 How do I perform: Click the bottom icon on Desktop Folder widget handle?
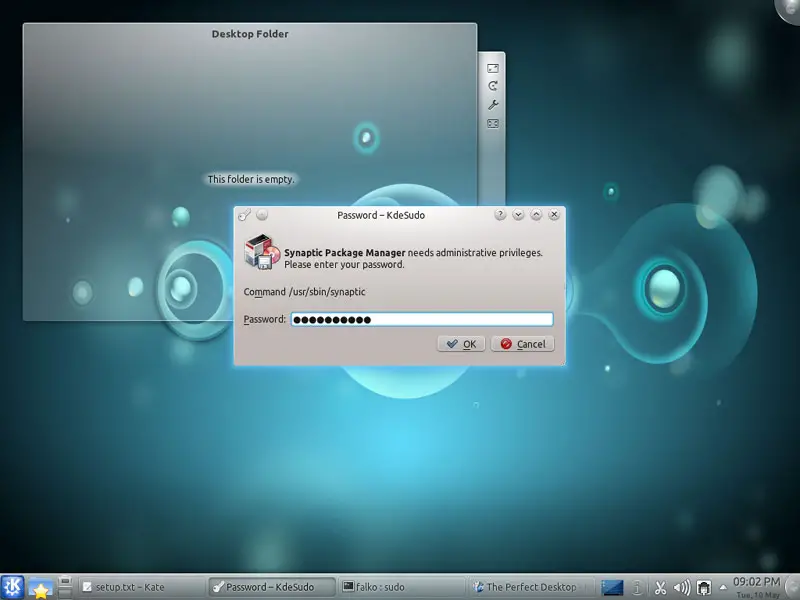tap(492, 123)
